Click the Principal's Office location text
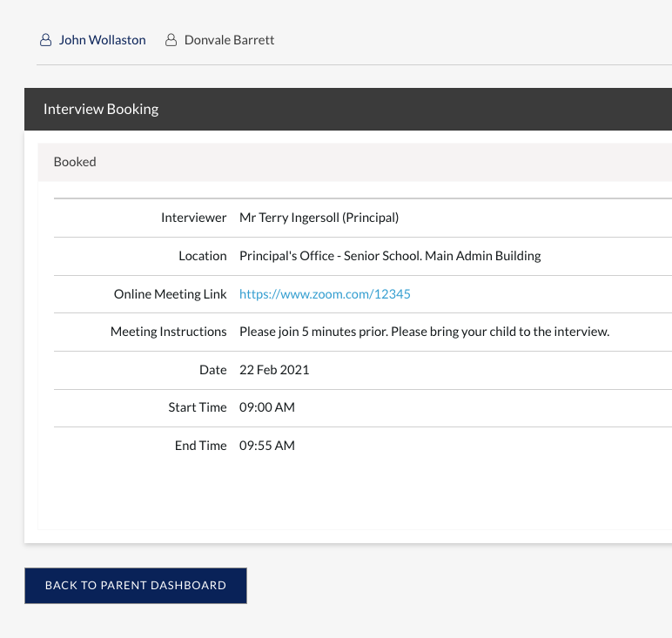Screen dimensions: 672x638 (390, 256)
